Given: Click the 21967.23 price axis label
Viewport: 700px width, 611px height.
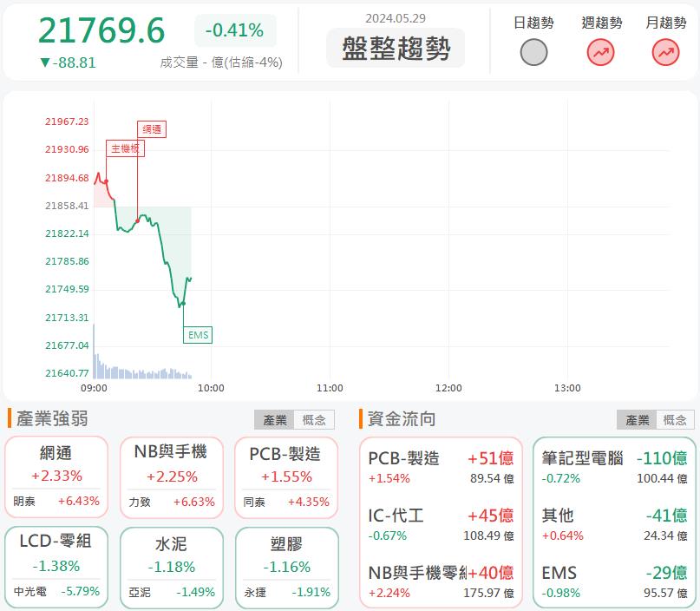Looking at the screenshot, I should tap(67, 122).
